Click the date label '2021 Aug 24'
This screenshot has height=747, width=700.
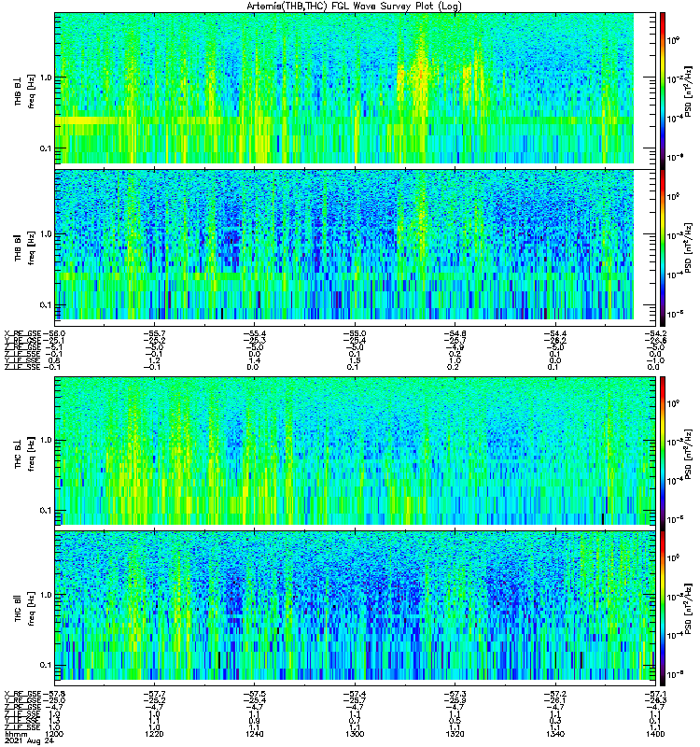[29, 741]
